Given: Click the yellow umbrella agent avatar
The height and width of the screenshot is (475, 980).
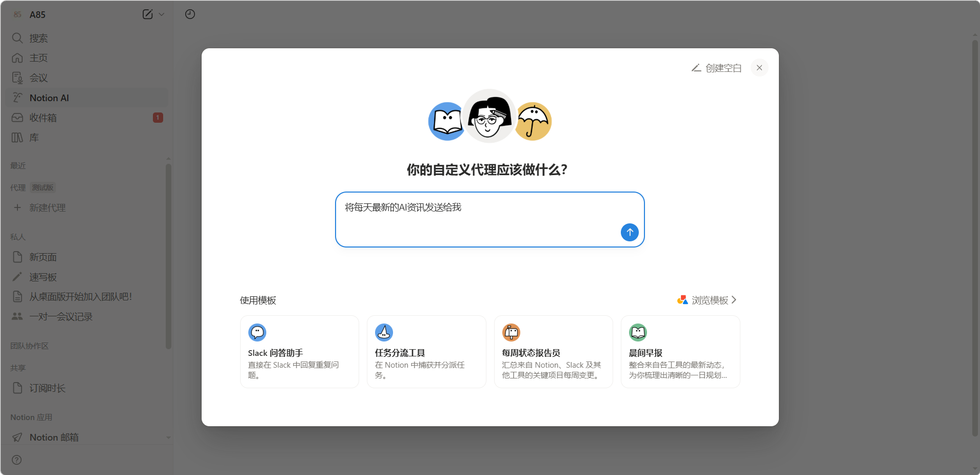Looking at the screenshot, I should (534, 121).
